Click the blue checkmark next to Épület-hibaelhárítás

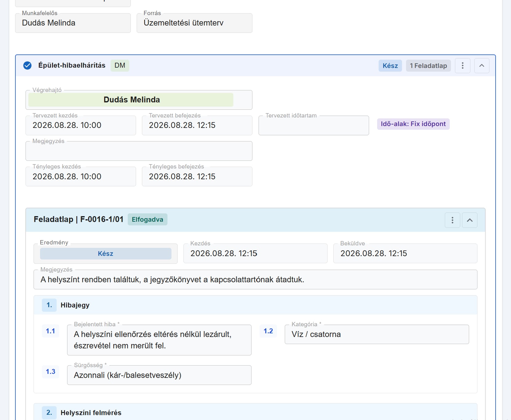point(27,65)
